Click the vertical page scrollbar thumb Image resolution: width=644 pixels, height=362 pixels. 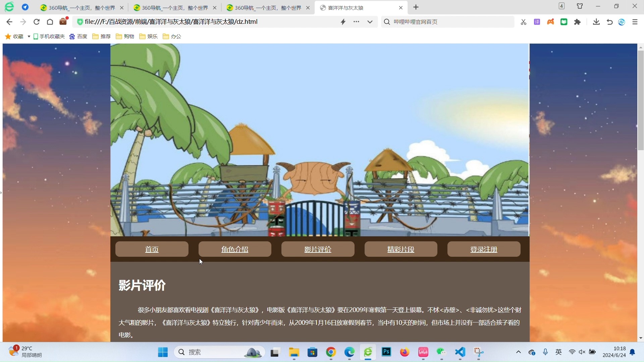(641, 101)
